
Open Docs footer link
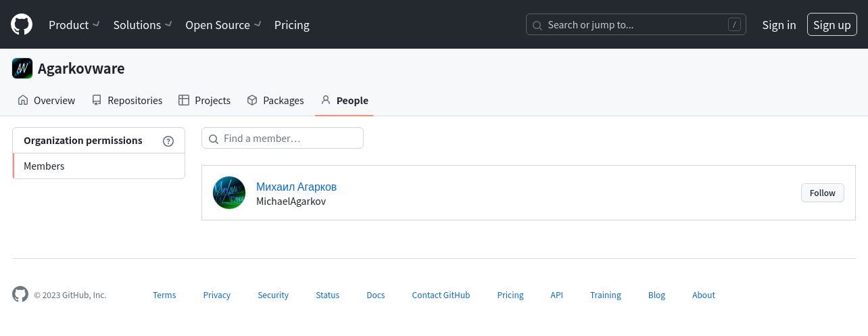[x=376, y=295]
